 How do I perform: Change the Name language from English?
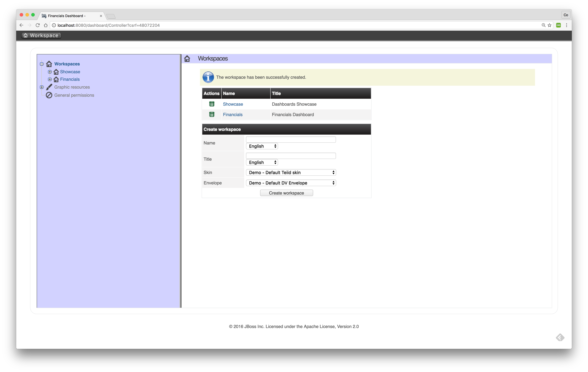coord(262,146)
